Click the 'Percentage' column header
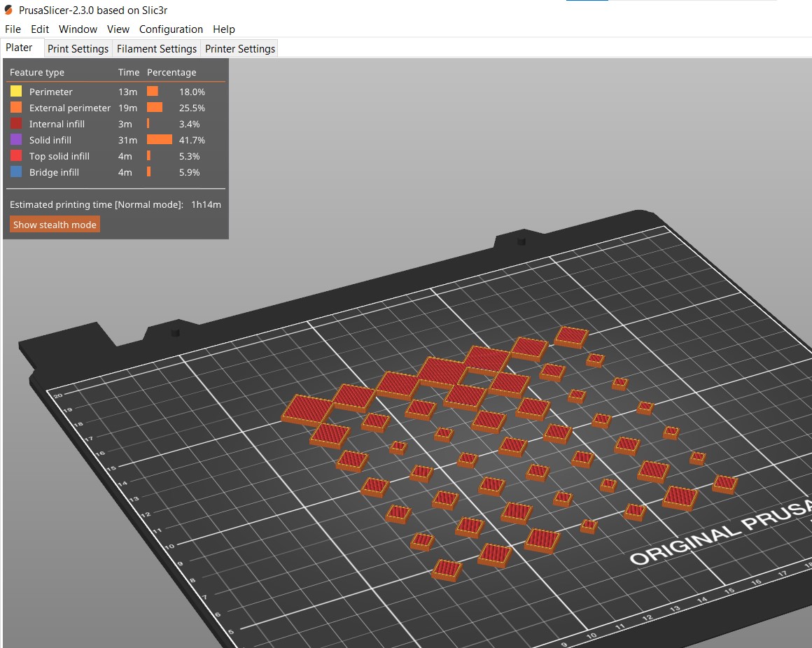Viewport: 812px width, 648px height. [x=171, y=73]
